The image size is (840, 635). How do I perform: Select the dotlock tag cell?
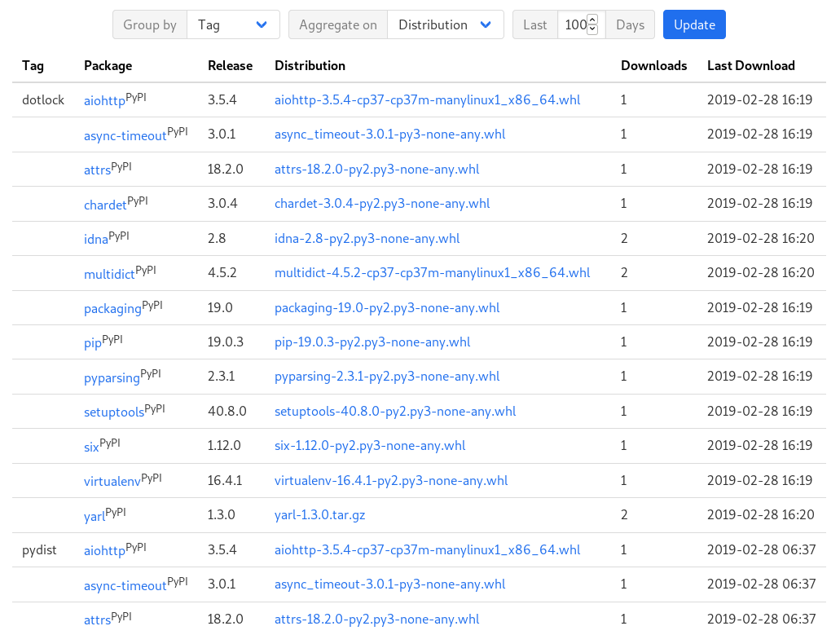[x=43, y=99]
